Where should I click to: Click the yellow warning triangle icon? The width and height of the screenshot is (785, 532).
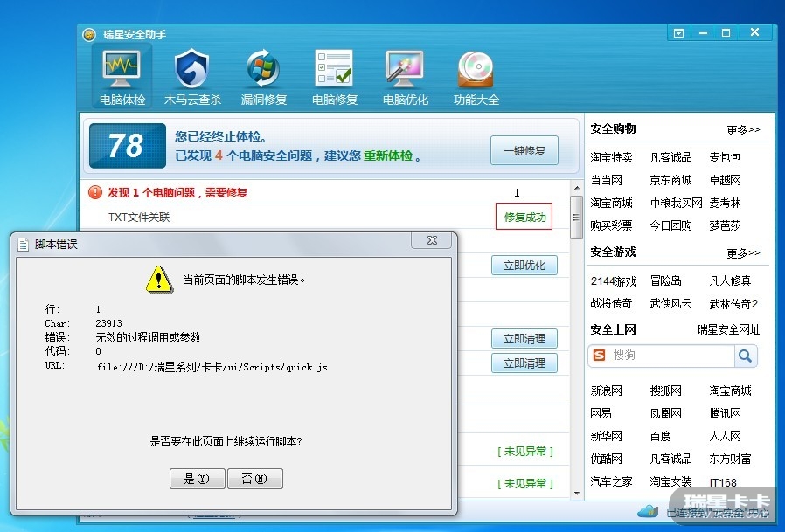[159, 279]
